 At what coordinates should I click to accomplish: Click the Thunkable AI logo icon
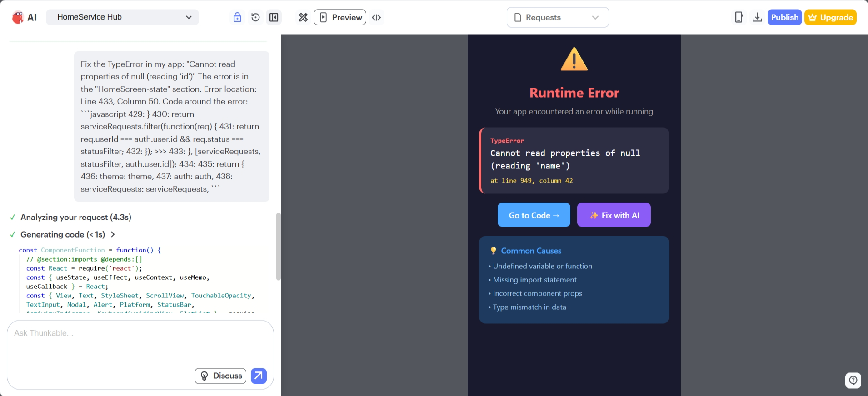pyautogui.click(x=18, y=17)
